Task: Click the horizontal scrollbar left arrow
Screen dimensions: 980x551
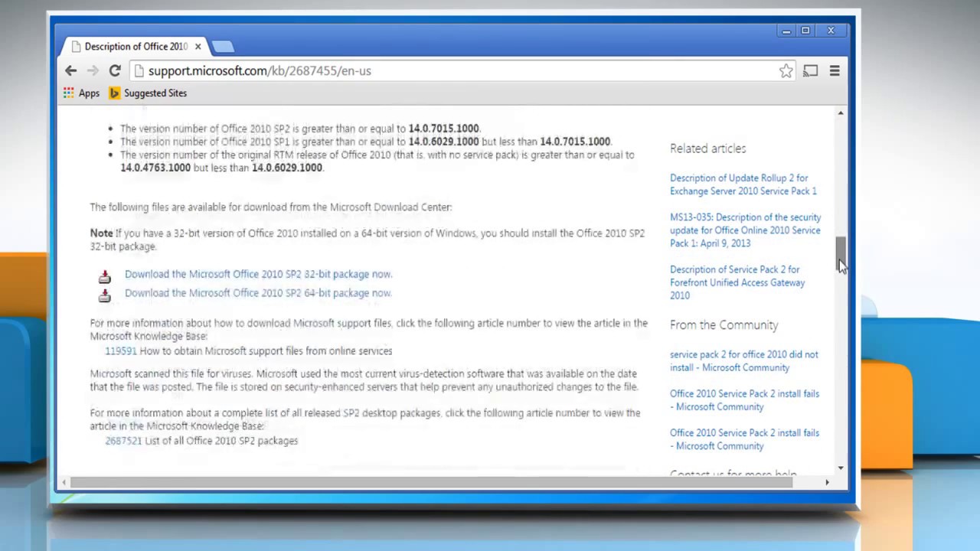Action: tap(64, 482)
